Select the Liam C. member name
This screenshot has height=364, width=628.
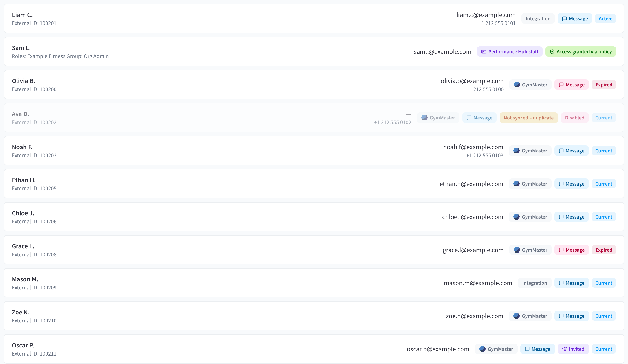(x=22, y=15)
